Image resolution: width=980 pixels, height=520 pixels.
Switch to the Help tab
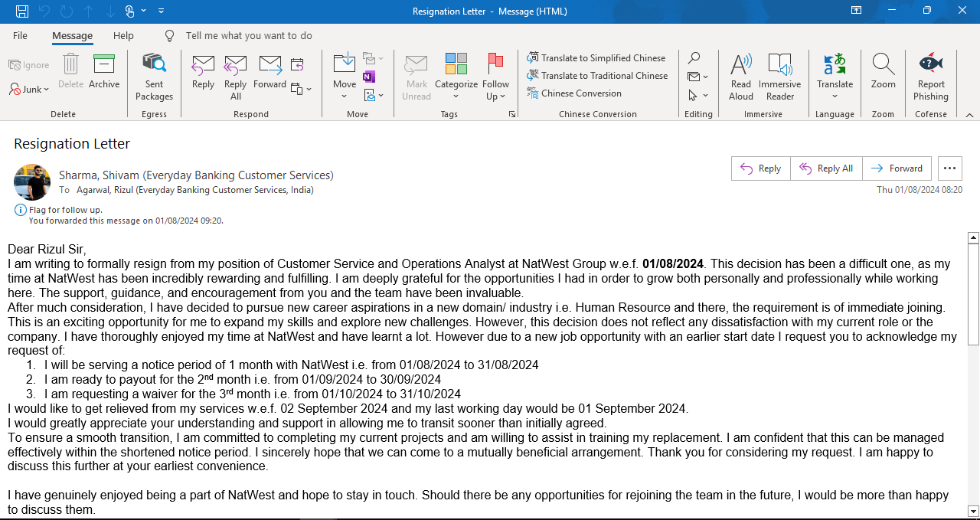[x=123, y=36]
